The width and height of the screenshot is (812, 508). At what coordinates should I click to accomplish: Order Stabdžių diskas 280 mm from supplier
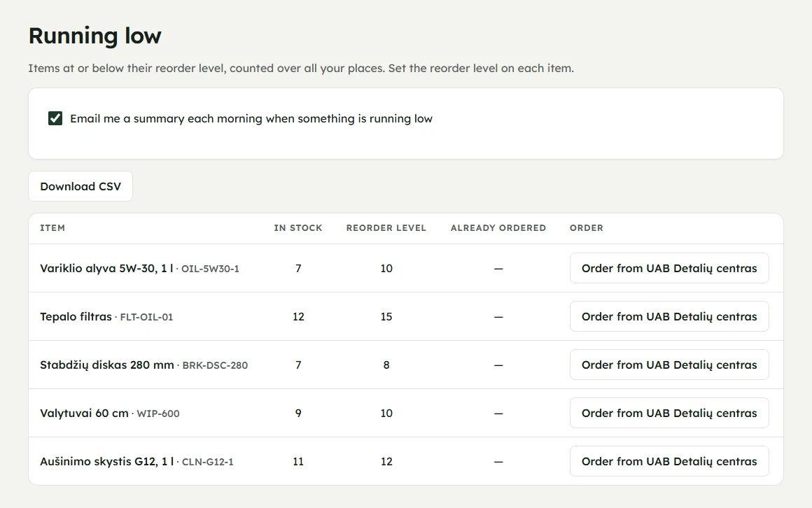coord(669,365)
